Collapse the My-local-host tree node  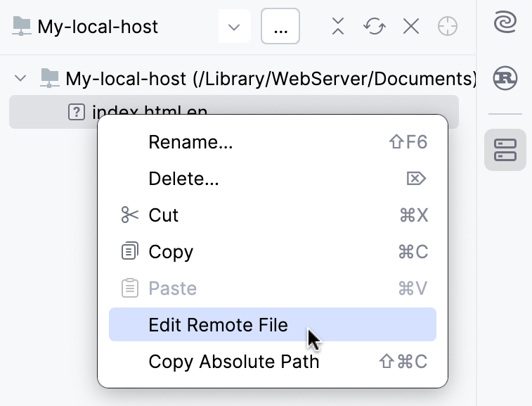click(20, 77)
